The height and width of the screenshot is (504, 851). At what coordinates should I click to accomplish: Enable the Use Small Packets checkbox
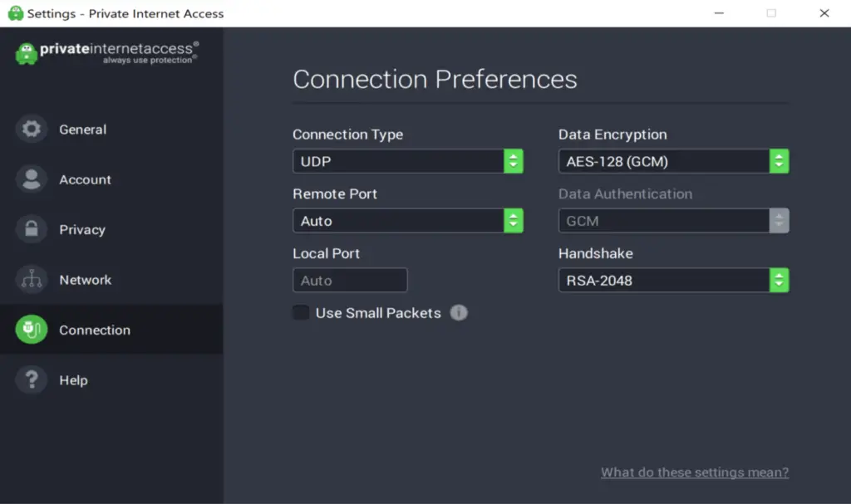[x=301, y=312]
